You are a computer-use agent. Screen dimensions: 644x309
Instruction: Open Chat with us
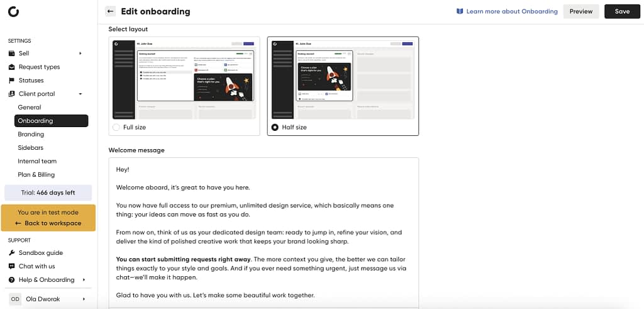point(36,266)
